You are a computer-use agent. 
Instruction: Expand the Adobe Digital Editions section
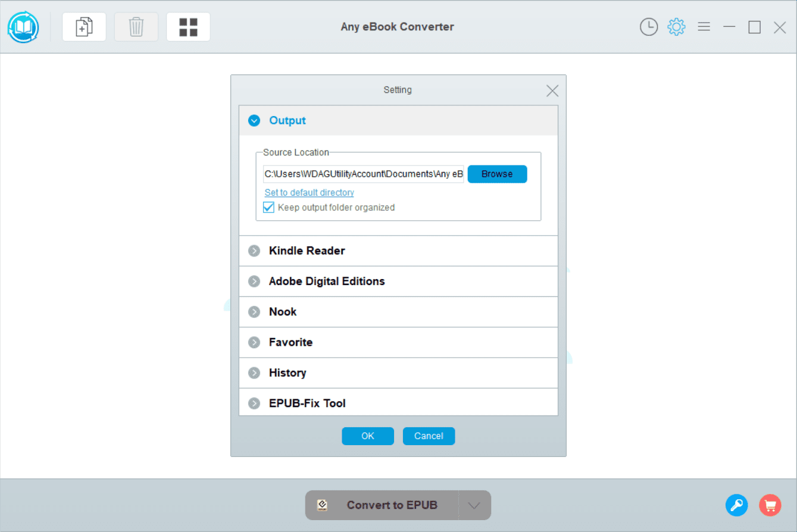254,281
